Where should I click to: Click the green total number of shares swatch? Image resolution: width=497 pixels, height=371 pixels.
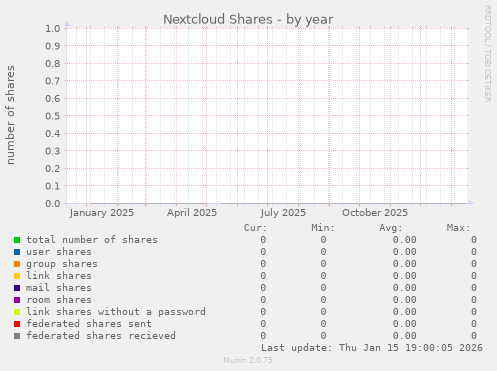pyautogui.click(x=17, y=240)
